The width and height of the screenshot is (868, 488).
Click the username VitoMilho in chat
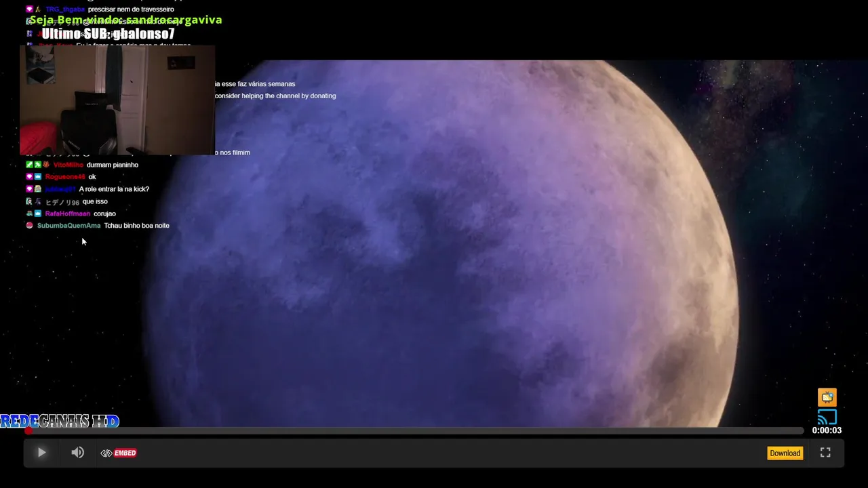click(x=68, y=165)
